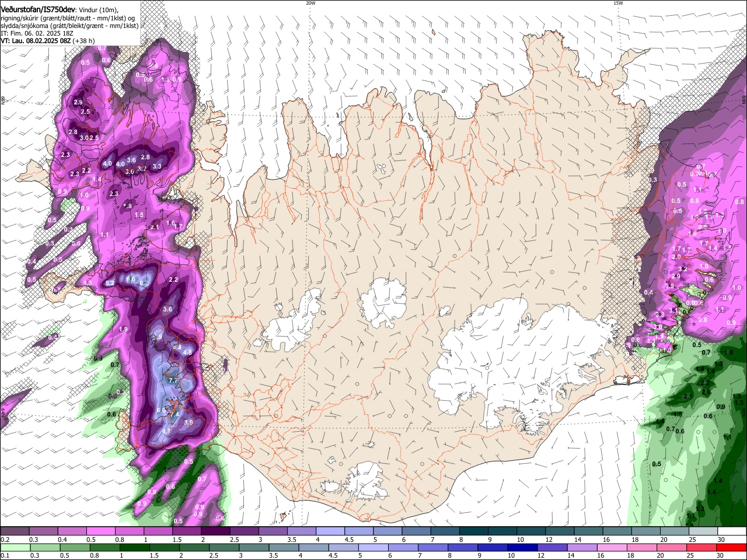Click the light lavender 4 swatch, upper legend row
Viewport: 747px width, 560px height.
(x=330, y=531)
